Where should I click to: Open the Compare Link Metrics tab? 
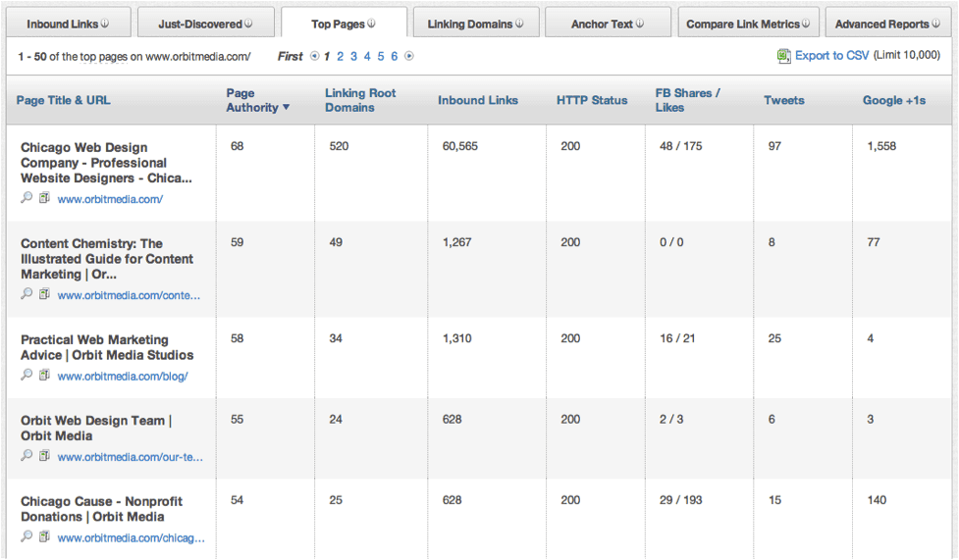[x=748, y=24]
